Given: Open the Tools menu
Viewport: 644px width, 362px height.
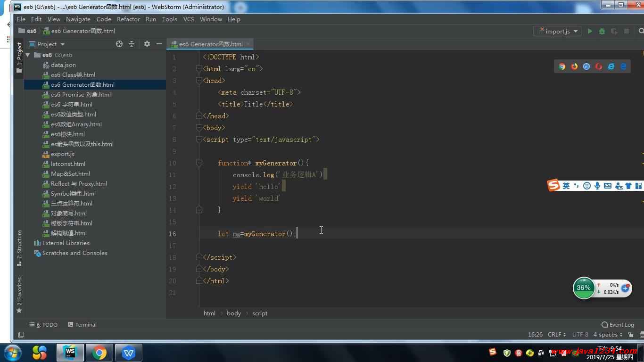Looking at the screenshot, I should click(x=169, y=19).
